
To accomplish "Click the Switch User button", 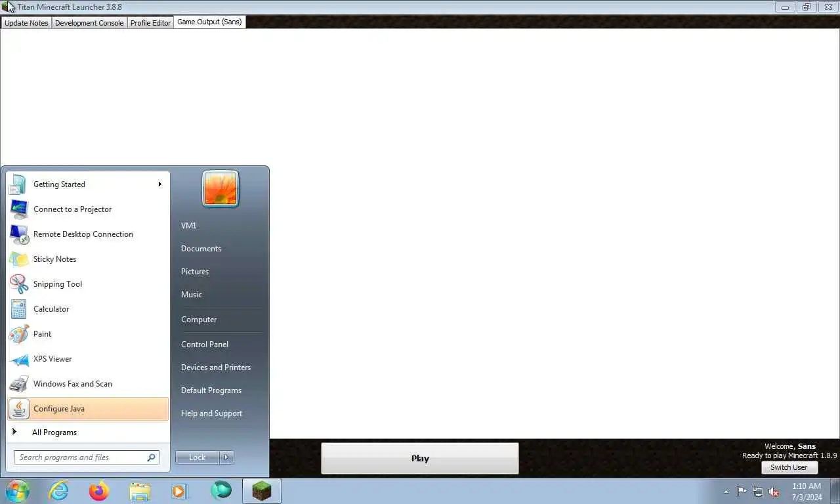I will coord(789,467).
